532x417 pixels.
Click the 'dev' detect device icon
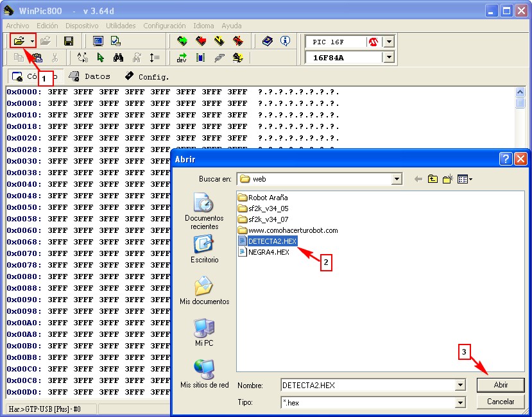(182, 58)
